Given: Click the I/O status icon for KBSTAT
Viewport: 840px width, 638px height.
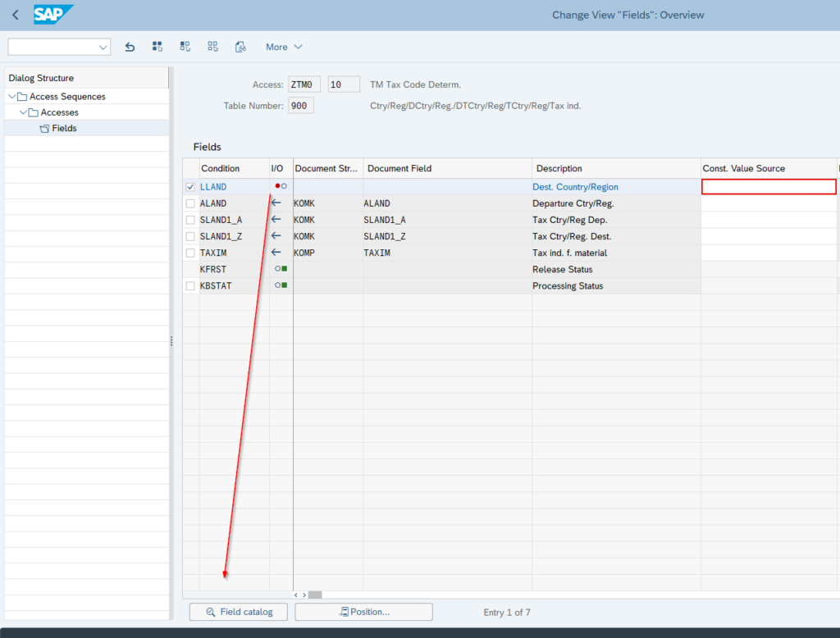Looking at the screenshot, I should click(x=281, y=285).
